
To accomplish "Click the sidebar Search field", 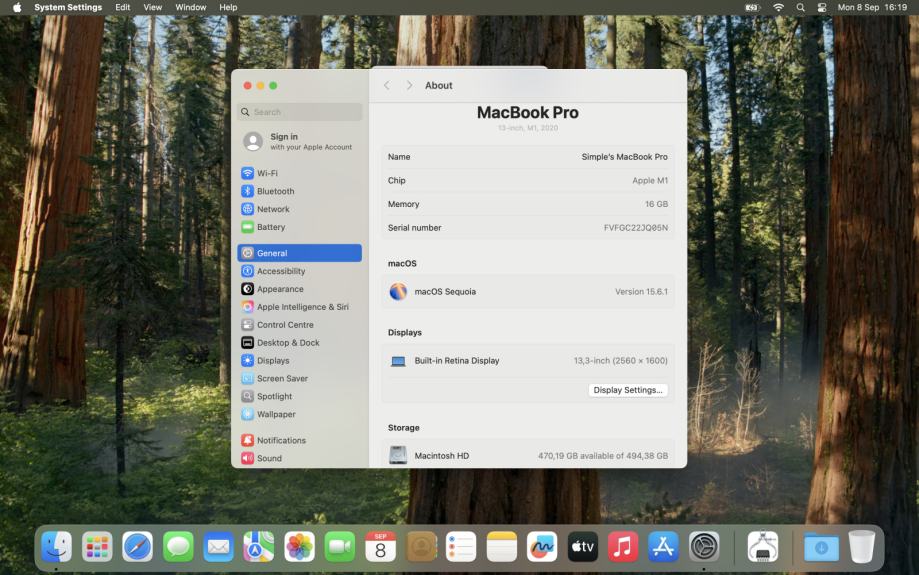I will (300, 112).
